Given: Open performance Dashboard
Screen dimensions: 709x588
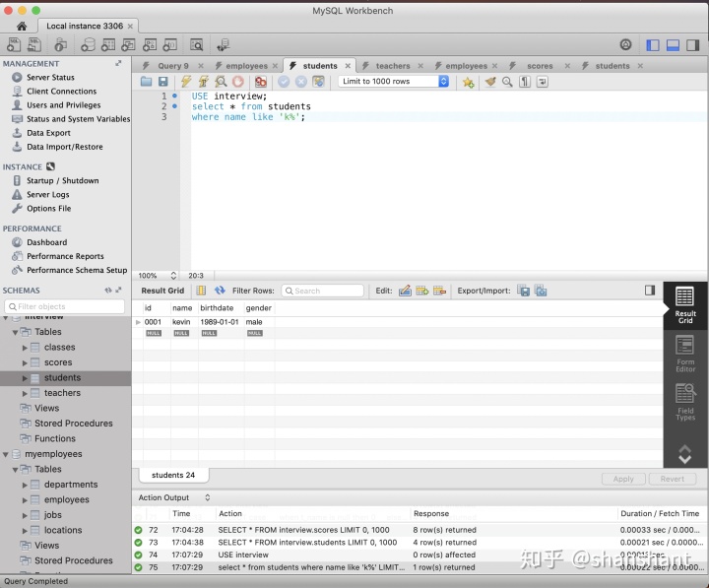Looking at the screenshot, I should (46, 242).
